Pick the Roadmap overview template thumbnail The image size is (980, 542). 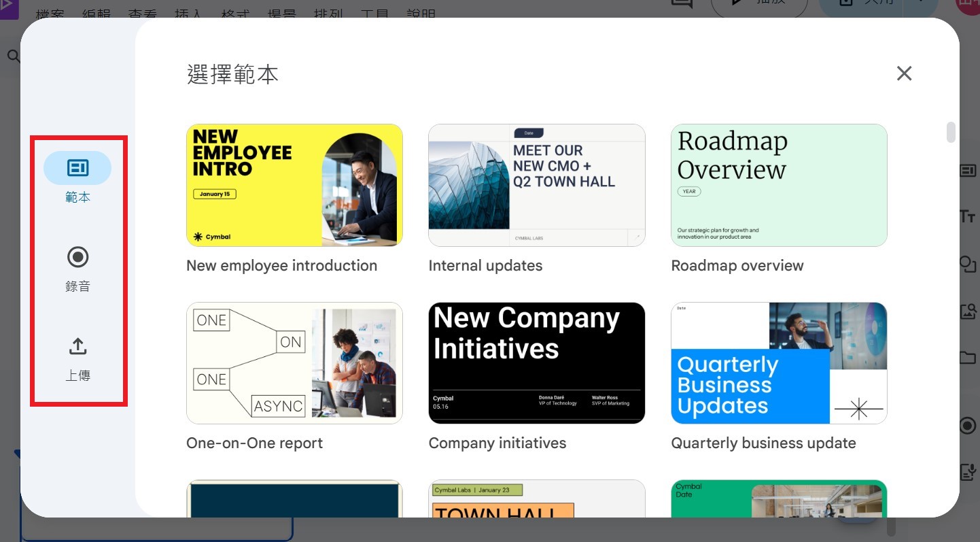point(779,185)
